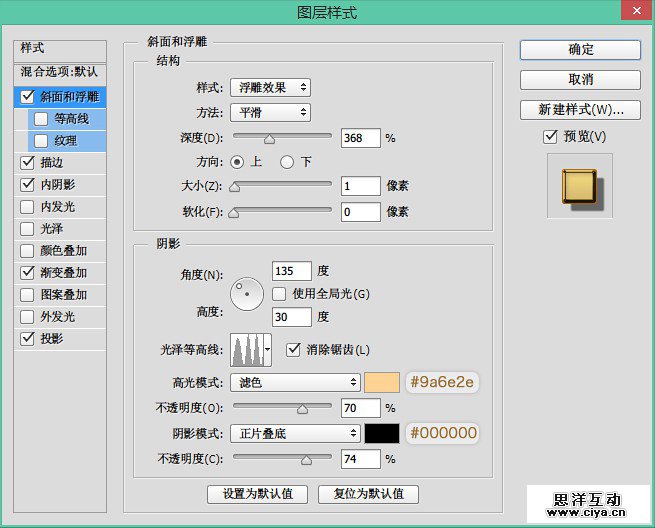Click the 大小 pixel input field
The height and width of the screenshot is (528, 655).
click(x=360, y=186)
